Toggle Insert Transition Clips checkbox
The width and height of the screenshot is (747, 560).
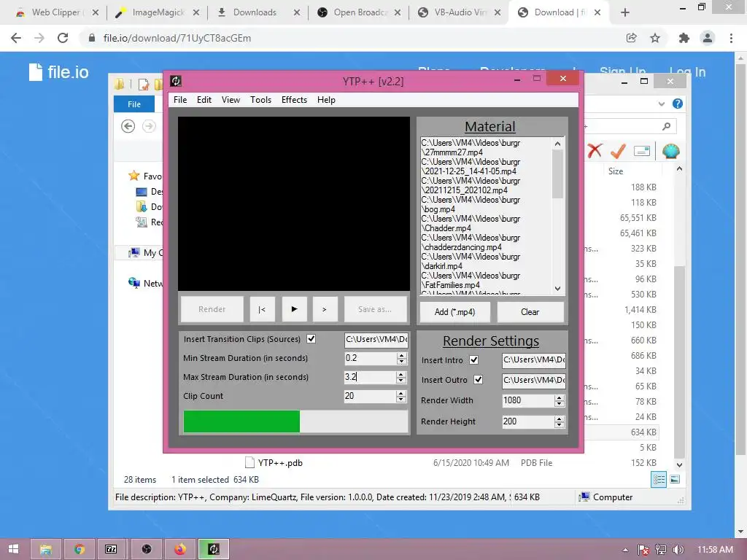311,338
